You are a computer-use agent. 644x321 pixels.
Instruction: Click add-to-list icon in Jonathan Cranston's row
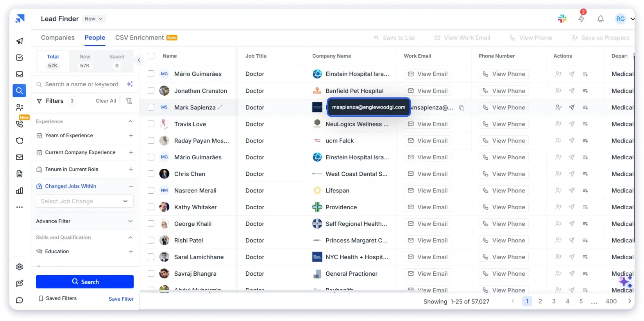585,91
